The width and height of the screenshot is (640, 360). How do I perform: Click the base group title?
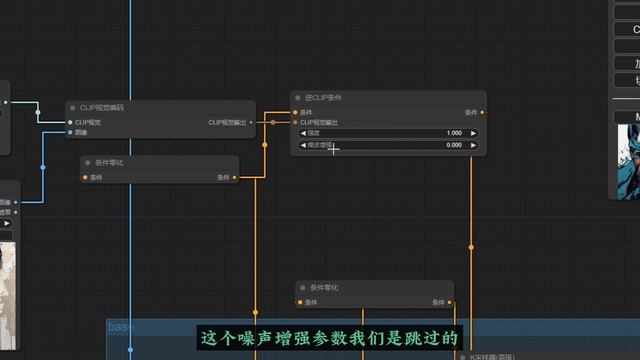pyautogui.click(x=120, y=327)
